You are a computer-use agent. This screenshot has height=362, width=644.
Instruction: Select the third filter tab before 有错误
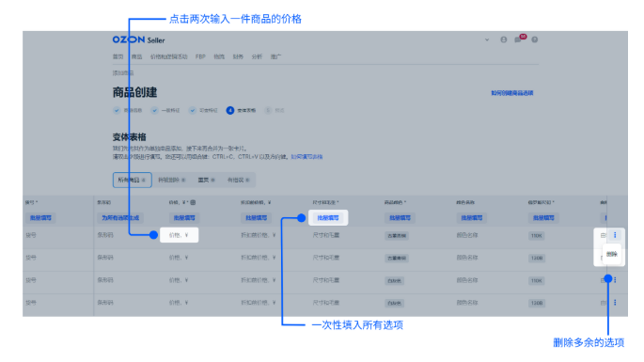pos(207,180)
